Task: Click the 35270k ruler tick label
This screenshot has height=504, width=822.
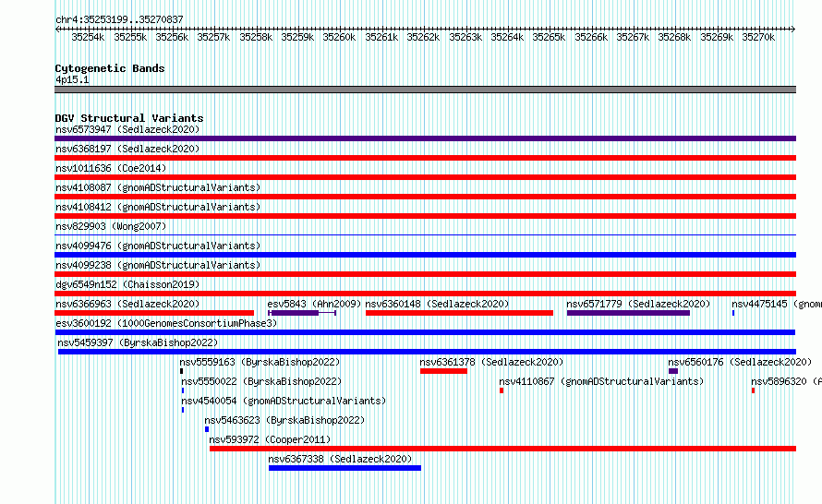Action: (758, 37)
